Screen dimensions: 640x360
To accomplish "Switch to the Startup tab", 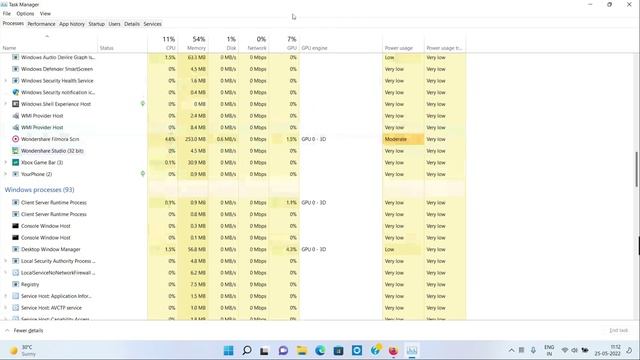I will click(x=97, y=24).
